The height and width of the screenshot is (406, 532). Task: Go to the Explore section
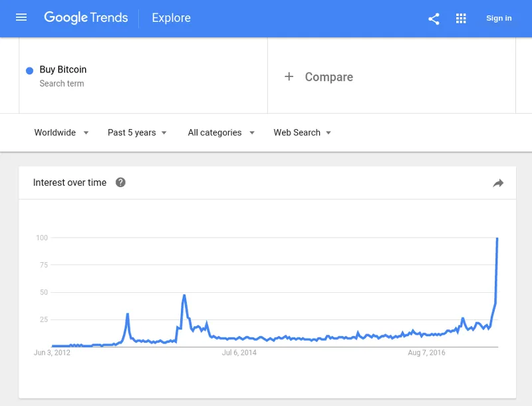tap(171, 18)
